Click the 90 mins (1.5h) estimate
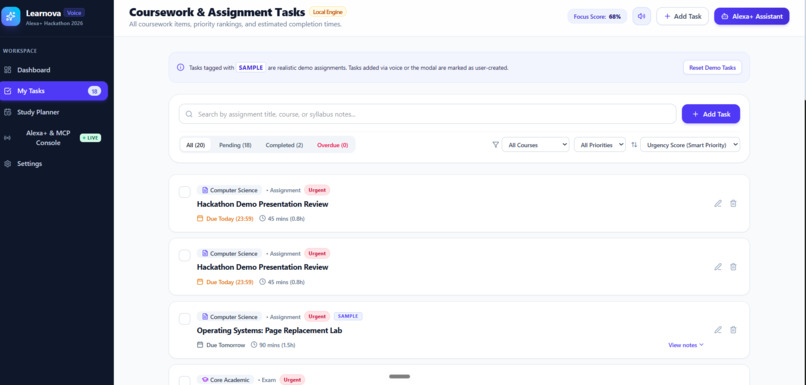The width and height of the screenshot is (806, 385). (x=273, y=345)
